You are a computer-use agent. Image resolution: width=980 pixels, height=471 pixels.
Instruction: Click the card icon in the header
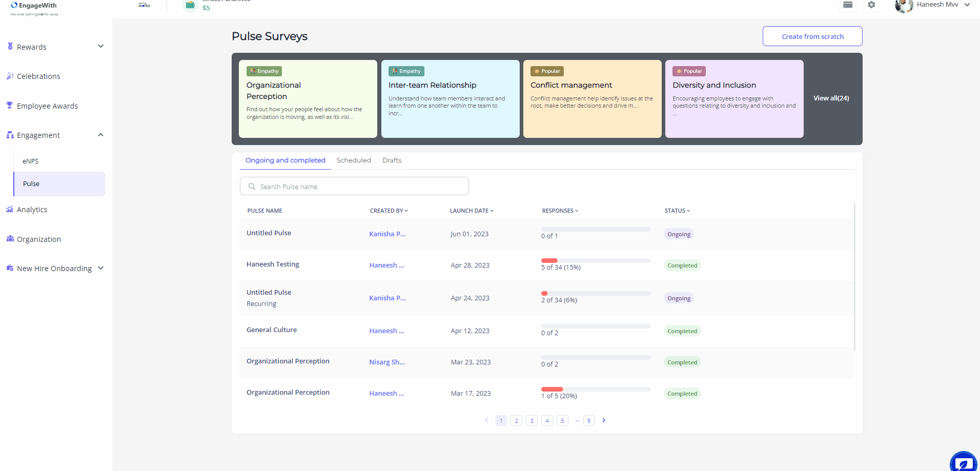tap(848, 5)
